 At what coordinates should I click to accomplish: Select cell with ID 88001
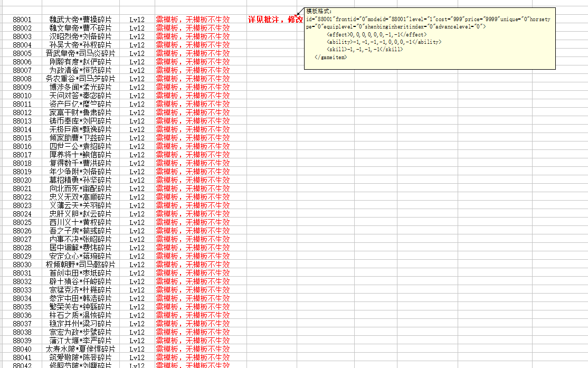(22, 20)
